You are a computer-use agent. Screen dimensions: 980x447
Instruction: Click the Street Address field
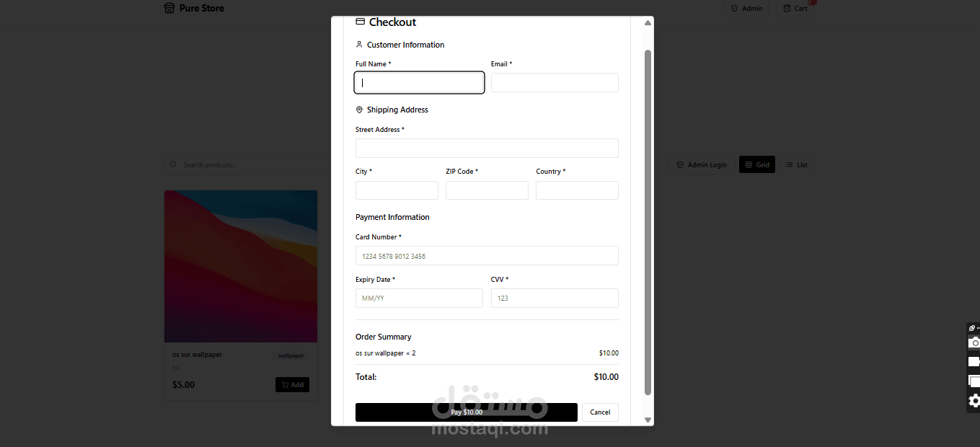487,149
